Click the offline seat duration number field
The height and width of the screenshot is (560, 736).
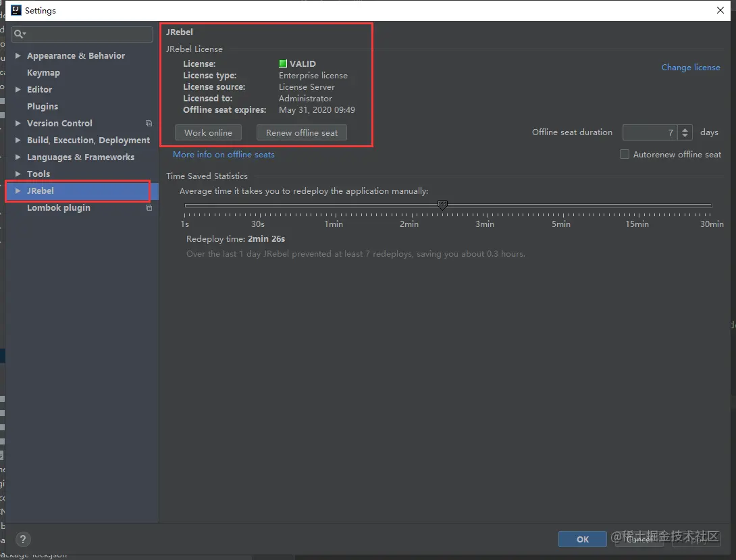click(650, 132)
